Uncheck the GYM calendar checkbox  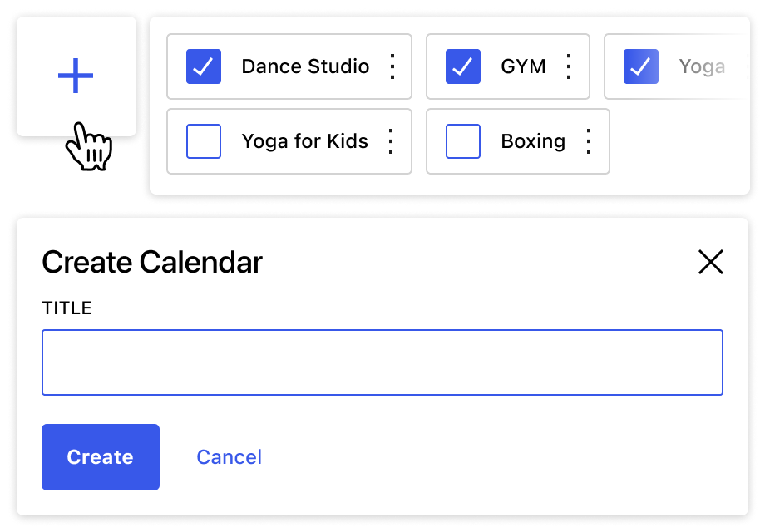tap(463, 66)
